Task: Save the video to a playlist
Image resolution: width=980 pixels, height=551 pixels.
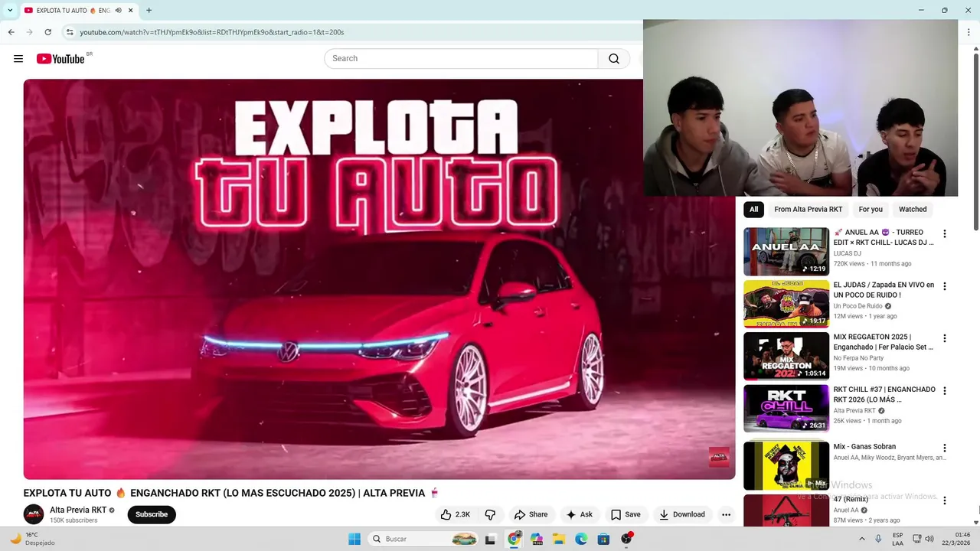Action: tap(626, 514)
